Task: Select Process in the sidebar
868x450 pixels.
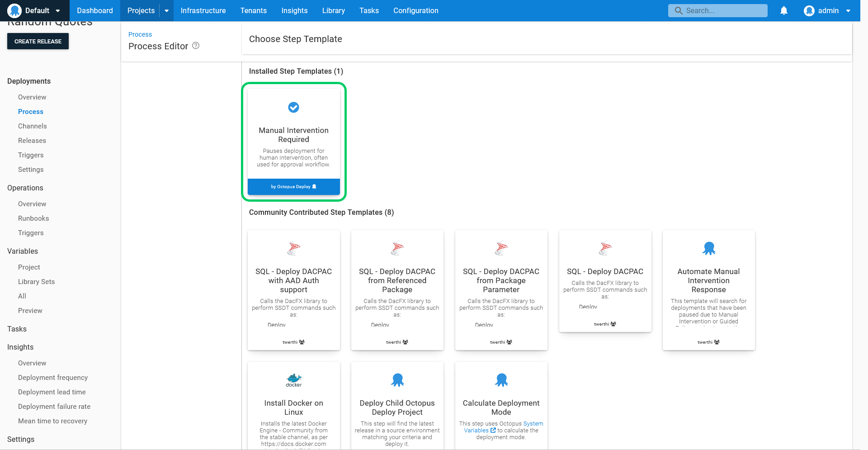Action: [31, 112]
